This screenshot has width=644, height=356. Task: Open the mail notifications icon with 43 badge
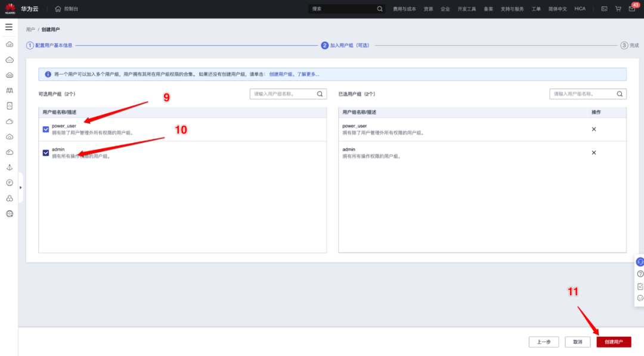pyautogui.click(x=631, y=9)
